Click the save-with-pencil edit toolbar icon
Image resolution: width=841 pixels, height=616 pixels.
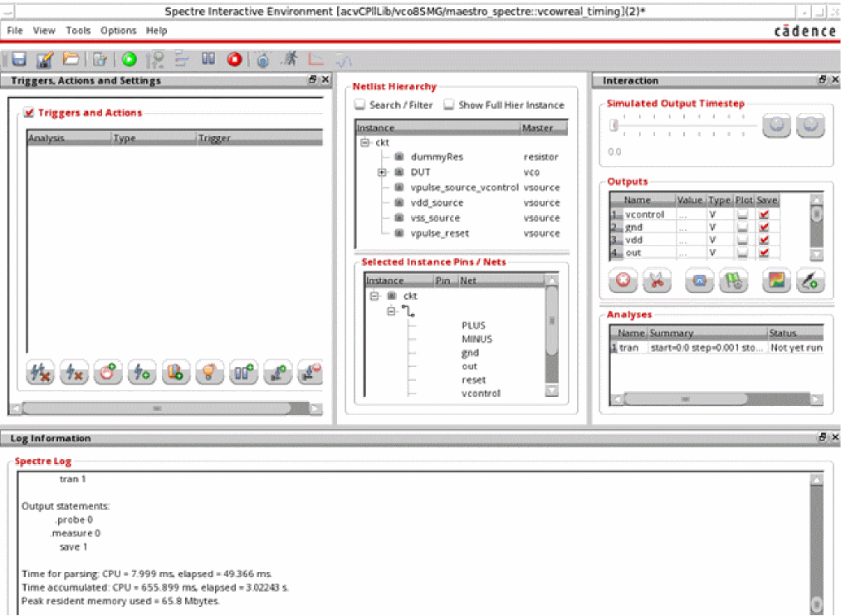pos(45,60)
